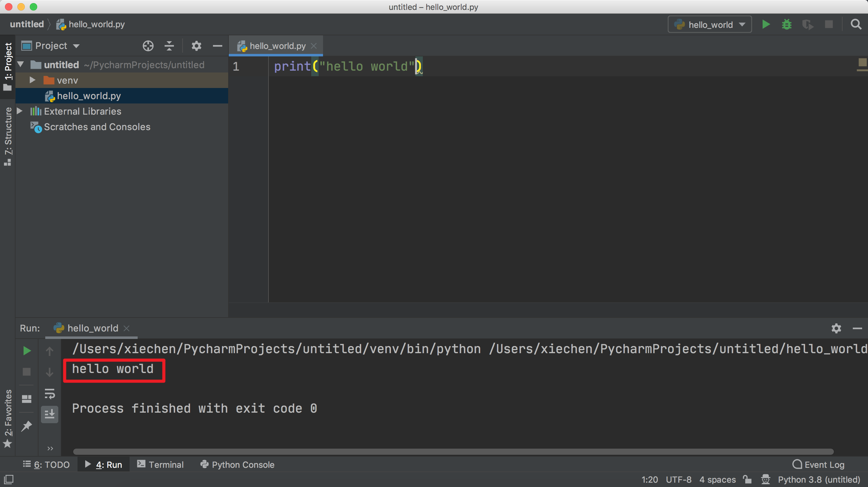Click the locate-in-project crosshair icon
This screenshot has width=868, height=487.
(x=148, y=46)
